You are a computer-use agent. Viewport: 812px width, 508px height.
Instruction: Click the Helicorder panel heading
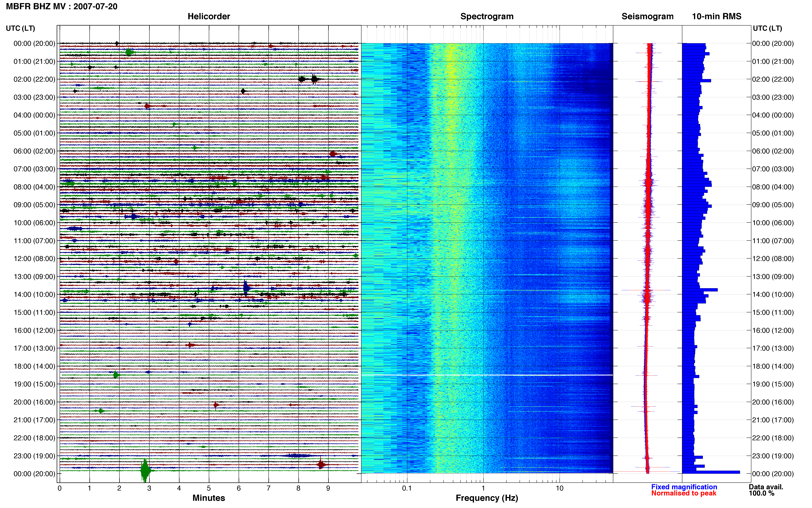pyautogui.click(x=209, y=16)
